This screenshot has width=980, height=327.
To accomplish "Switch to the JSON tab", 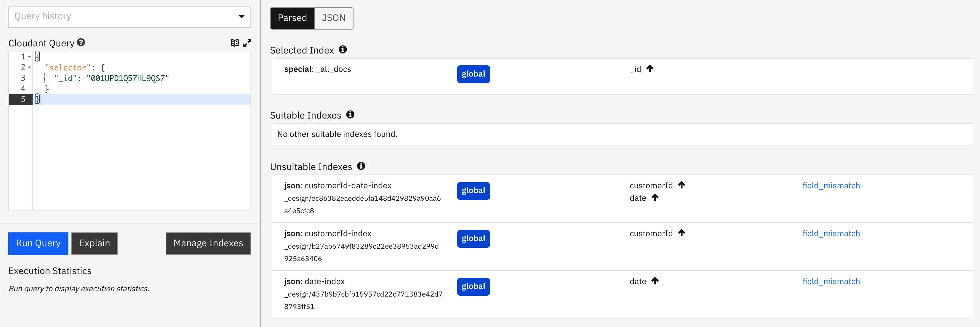I will pos(334,18).
